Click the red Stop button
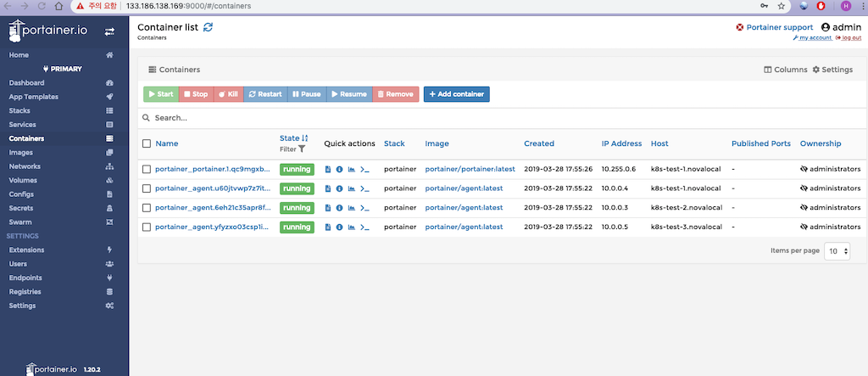This screenshot has width=868, height=376. (x=196, y=94)
